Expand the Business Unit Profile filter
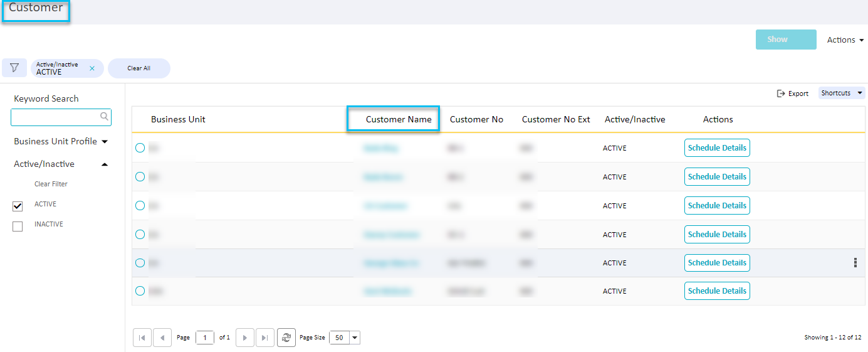Image resolution: width=868 pixels, height=352 pixels. click(x=61, y=141)
